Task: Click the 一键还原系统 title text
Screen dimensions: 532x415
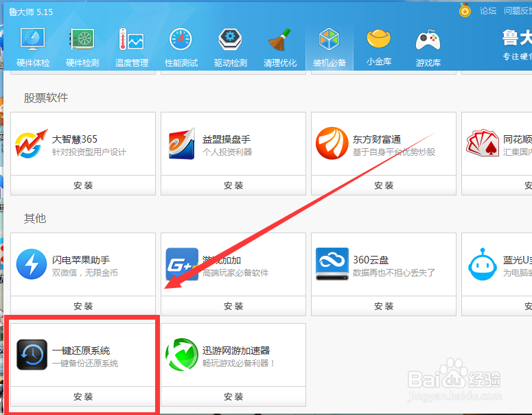Action: (81, 351)
